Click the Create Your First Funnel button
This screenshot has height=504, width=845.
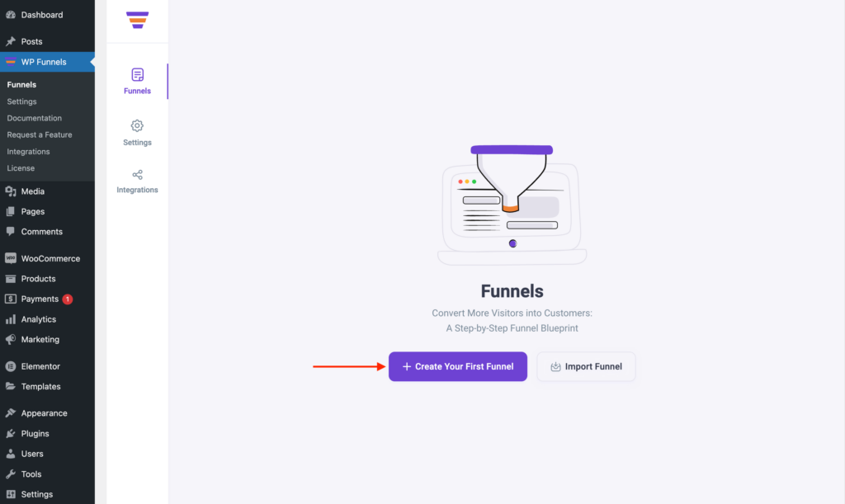(x=458, y=366)
